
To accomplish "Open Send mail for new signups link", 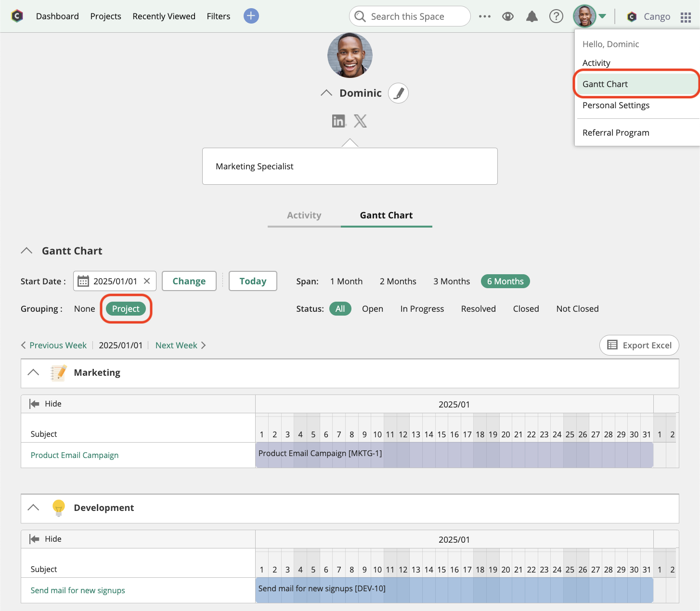I will point(78,590).
